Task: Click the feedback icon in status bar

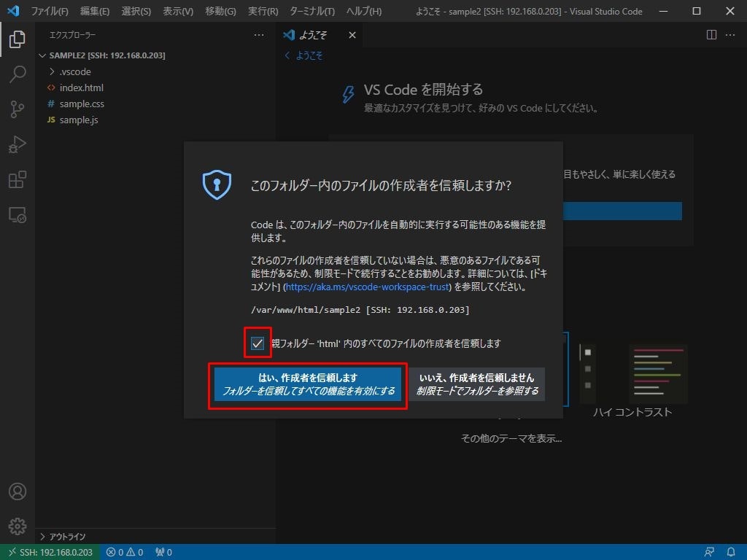Action: click(709, 553)
